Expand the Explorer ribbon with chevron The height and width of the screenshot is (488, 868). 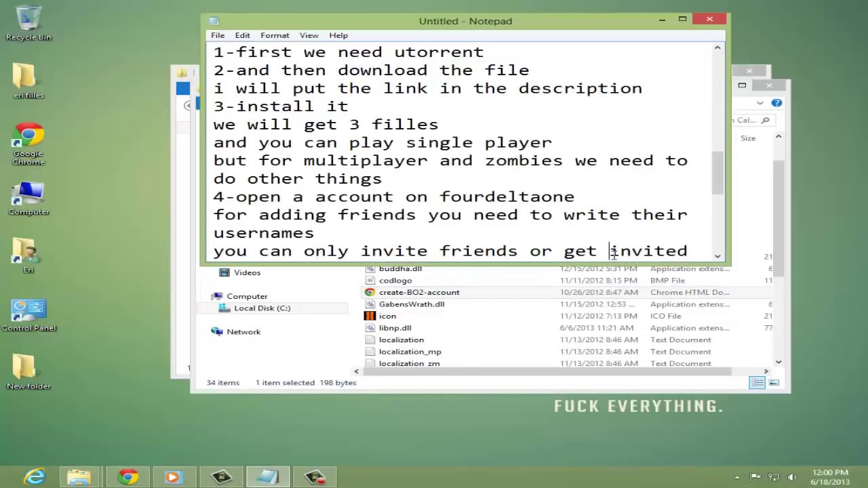coord(760,103)
